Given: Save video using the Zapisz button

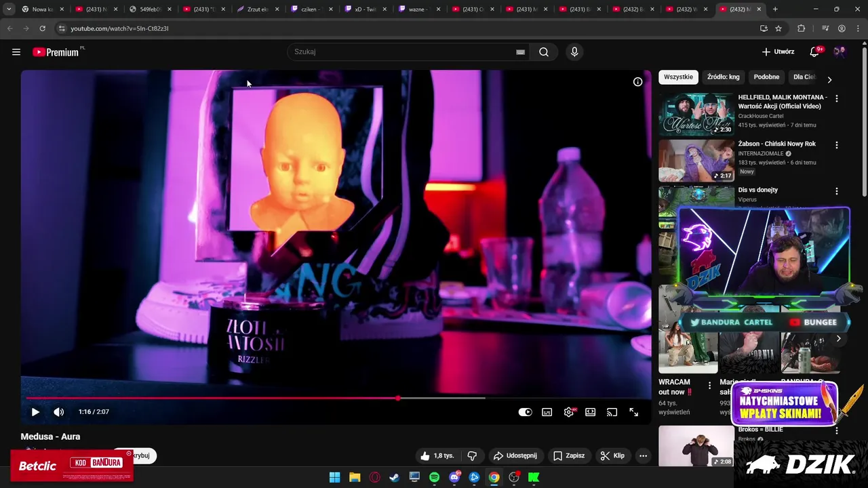Looking at the screenshot, I should point(569,455).
